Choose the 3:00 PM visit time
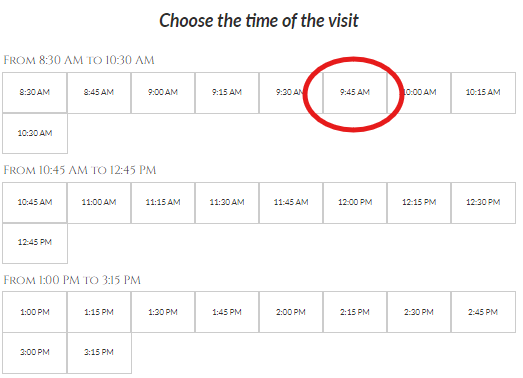Image resolution: width=523 pixels, height=378 pixels. [35, 353]
